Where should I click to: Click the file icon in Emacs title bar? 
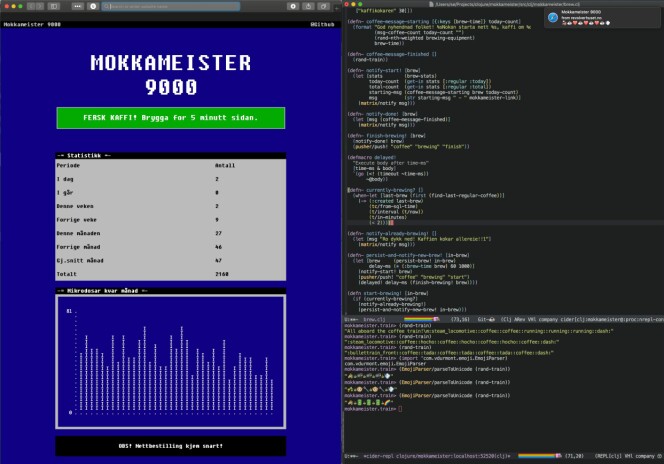click(431, 4)
